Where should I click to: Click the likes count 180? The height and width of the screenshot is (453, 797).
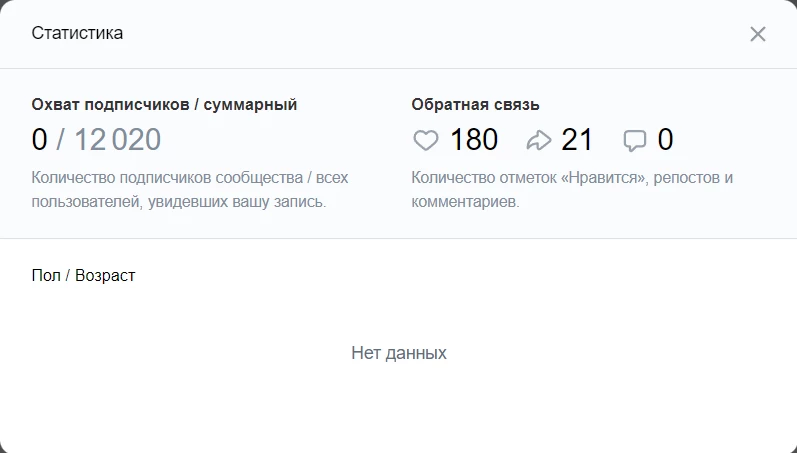474,140
